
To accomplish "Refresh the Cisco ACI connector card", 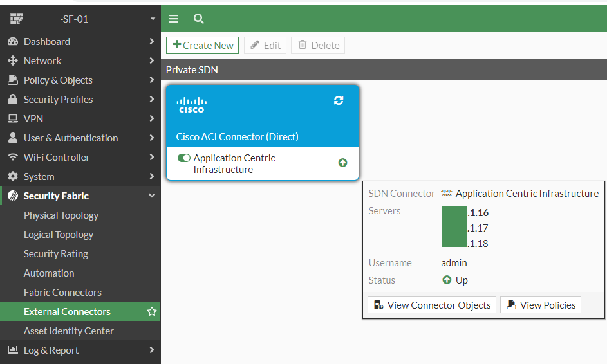I will coord(339,100).
